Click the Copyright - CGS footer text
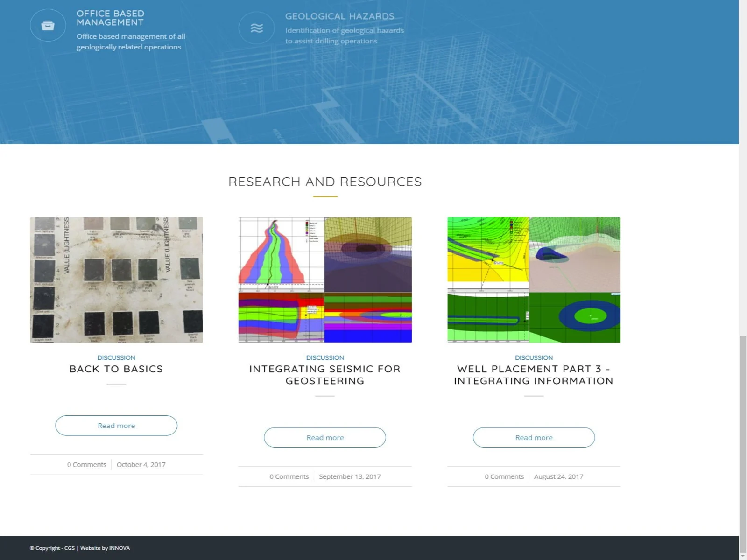Screen dimensions: 747x560 [52, 548]
